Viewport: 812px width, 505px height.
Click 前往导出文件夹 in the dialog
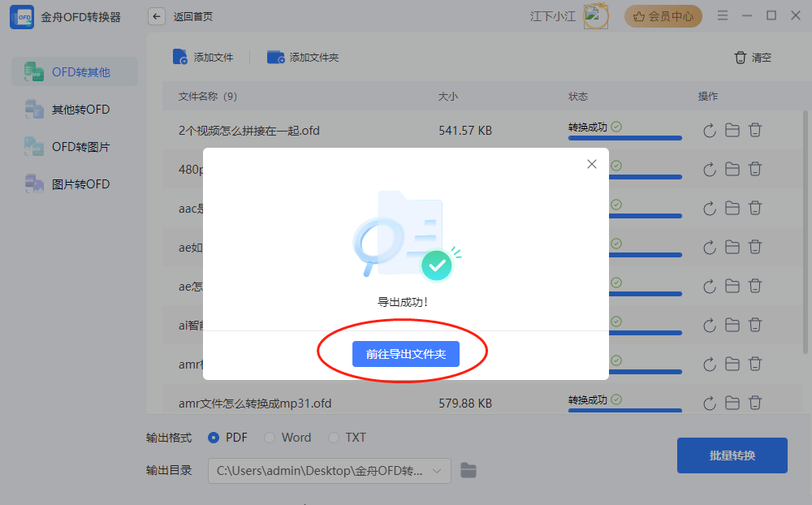405,353
